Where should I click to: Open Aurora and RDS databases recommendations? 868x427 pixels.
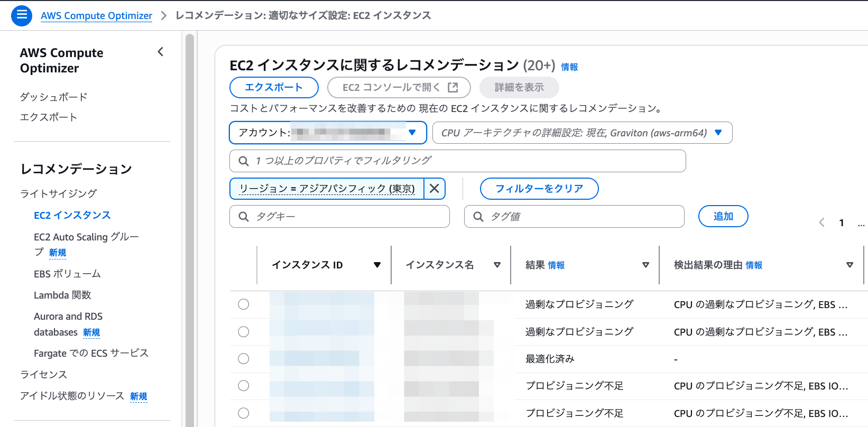click(x=68, y=324)
